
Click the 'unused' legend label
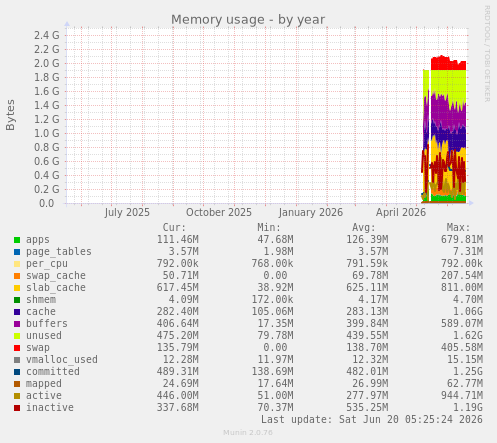(x=44, y=336)
